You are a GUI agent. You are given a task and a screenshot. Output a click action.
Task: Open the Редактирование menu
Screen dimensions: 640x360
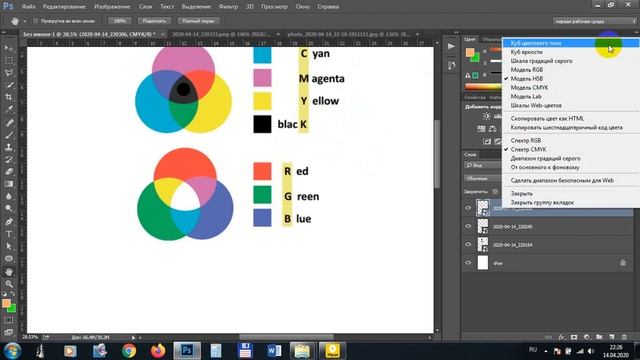coord(64,7)
